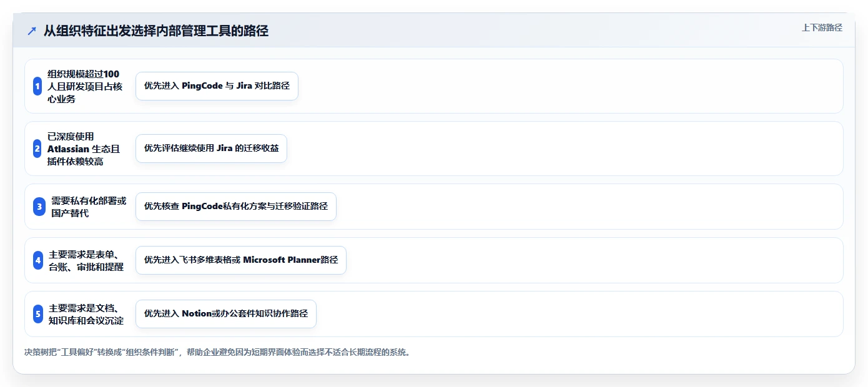Open 优先进入 Notion或办公套件知识协作路径
868x387 pixels.
pyautogui.click(x=226, y=314)
